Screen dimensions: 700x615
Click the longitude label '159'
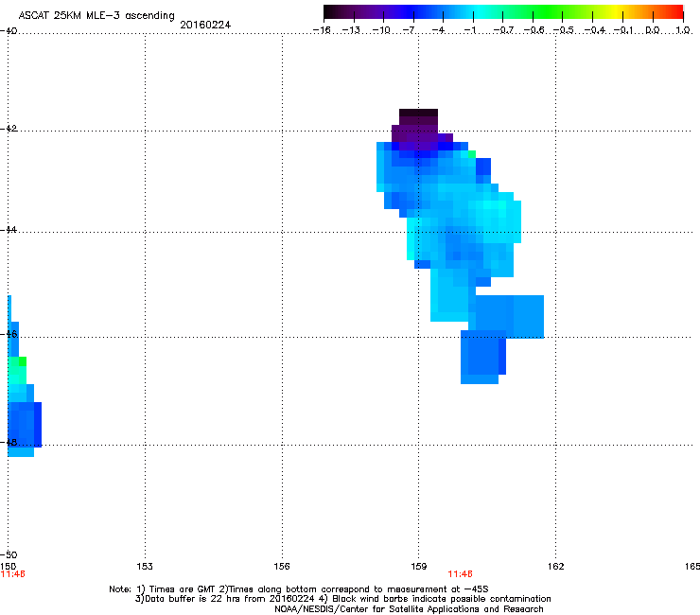tap(419, 567)
